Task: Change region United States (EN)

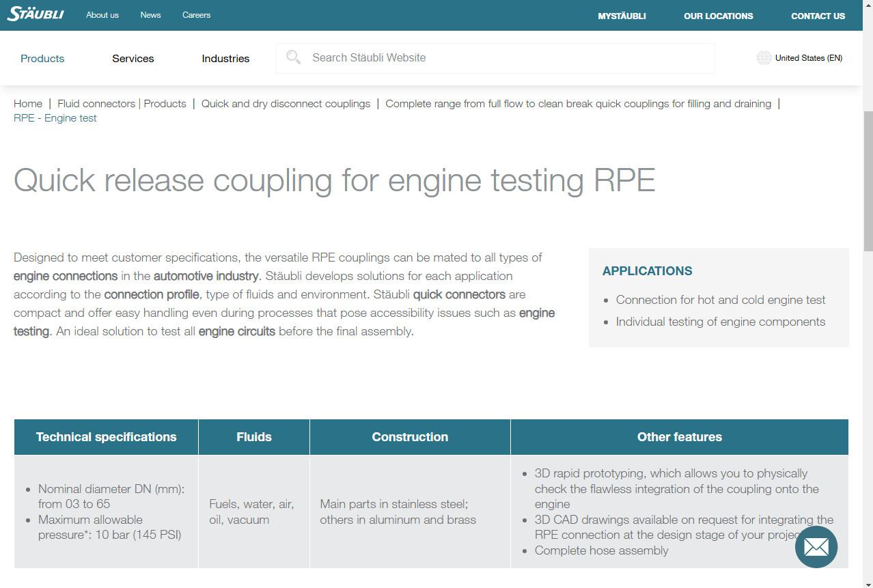Action: click(808, 58)
